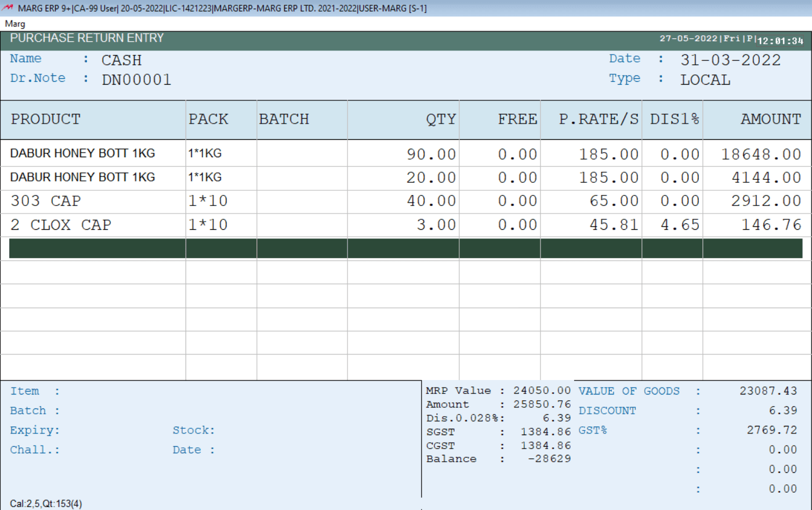Click the header date 27-05-2022
The image size is (812, 510).
[x=688, y=38]
